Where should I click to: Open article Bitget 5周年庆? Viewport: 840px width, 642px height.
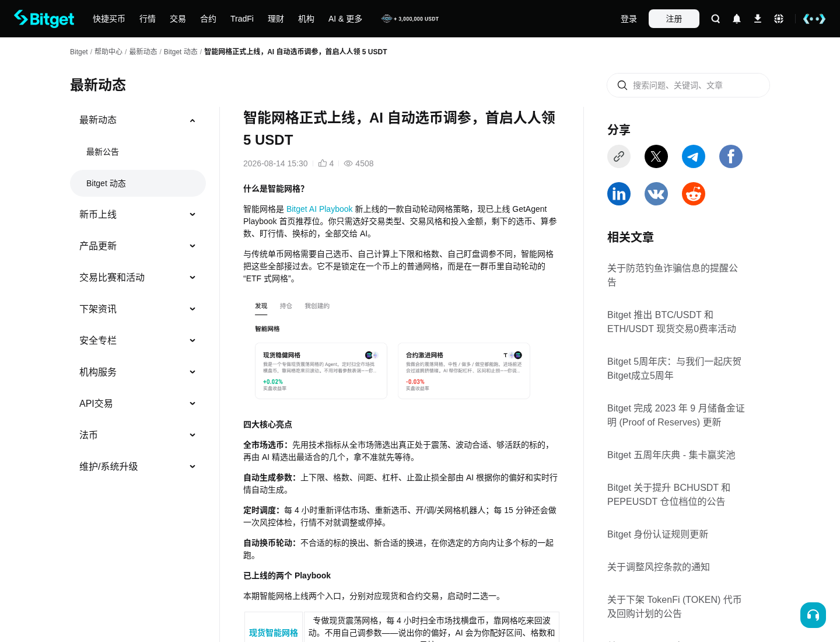click(x=674, y=368)
